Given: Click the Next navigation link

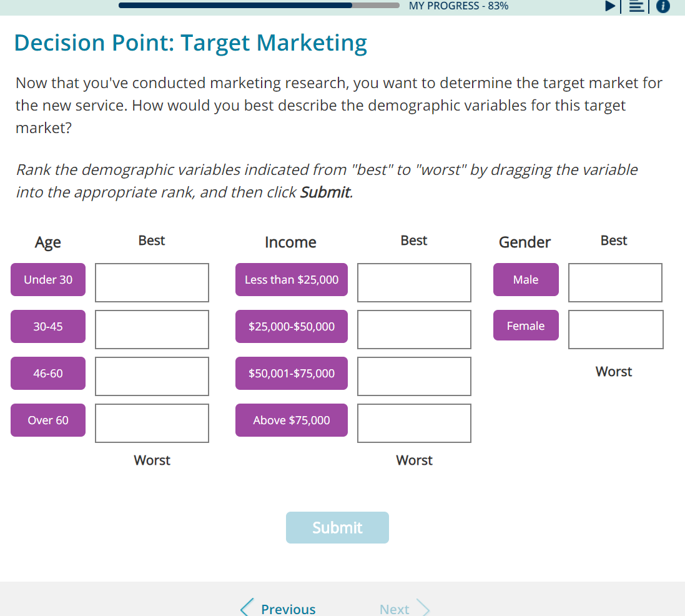Looking at the screenshot, I should (394, 609).
